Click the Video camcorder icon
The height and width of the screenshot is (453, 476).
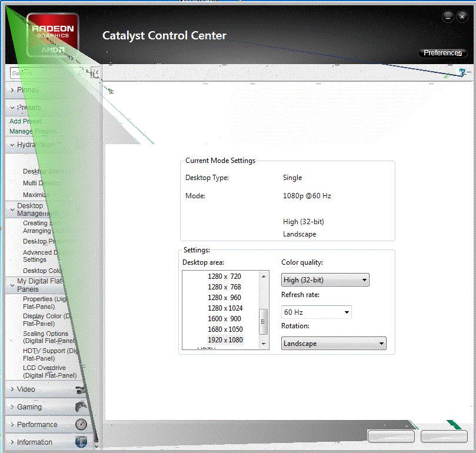(x=81, y=390)
